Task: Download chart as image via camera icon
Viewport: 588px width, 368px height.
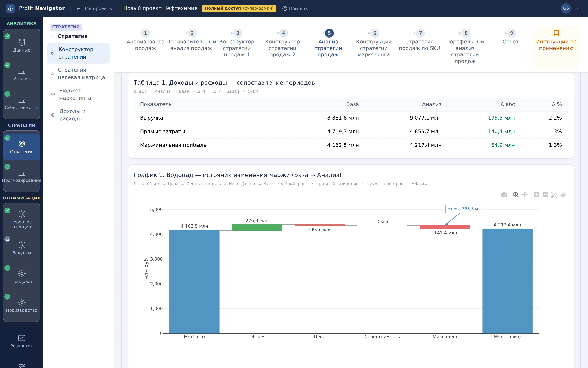Action: (504, 195)
